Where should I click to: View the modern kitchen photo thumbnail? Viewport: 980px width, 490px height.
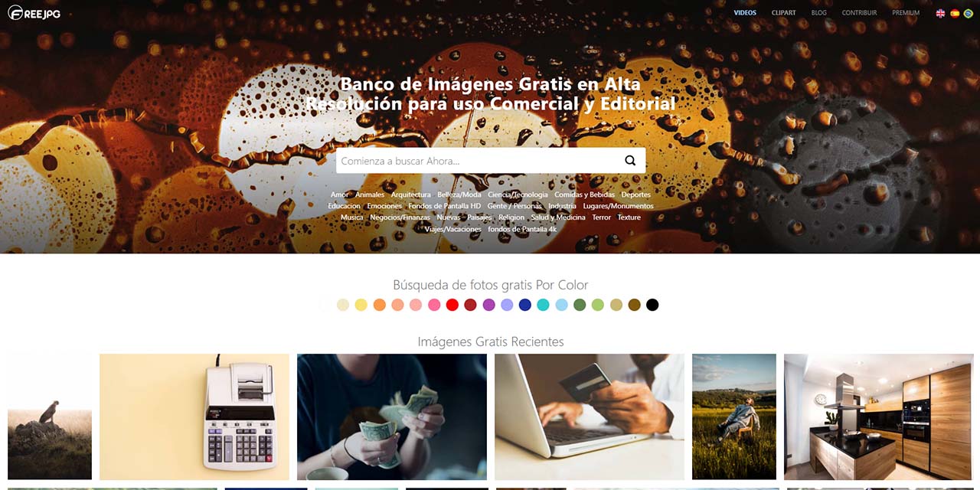click(x=879, y=416)
